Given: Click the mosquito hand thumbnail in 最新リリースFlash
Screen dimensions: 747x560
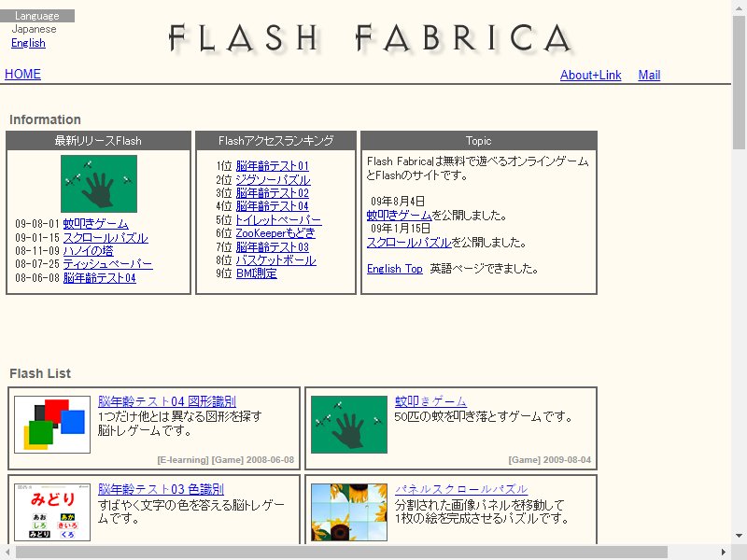Looking at the screenshot, I should [99, 184].
